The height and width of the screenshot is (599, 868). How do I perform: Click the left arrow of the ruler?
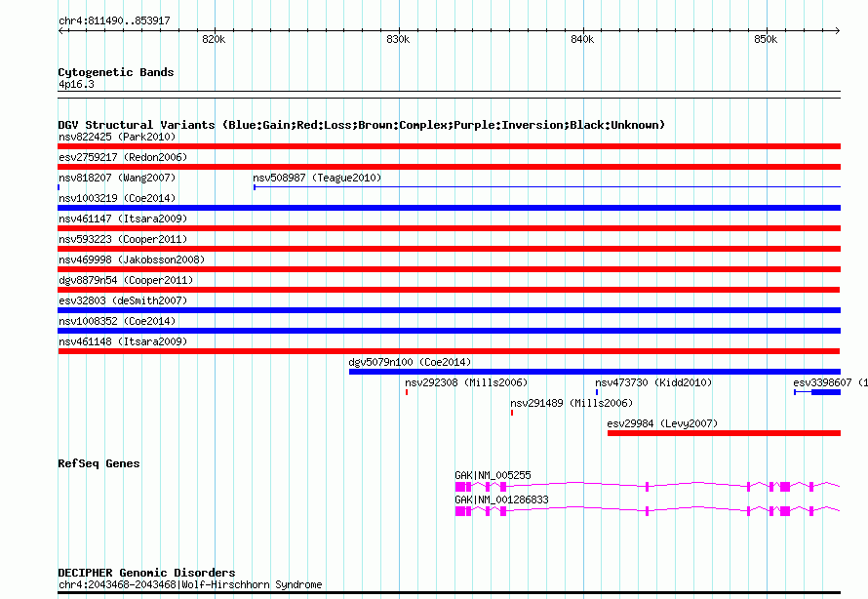pos(61,31)
